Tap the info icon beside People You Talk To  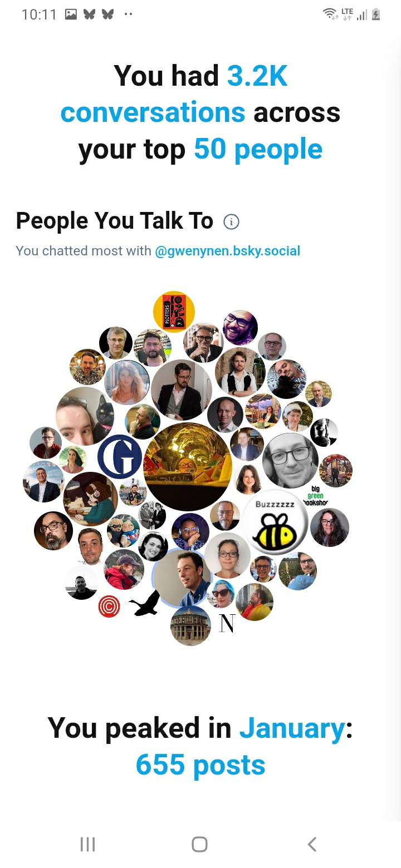(x=231, y=222)
